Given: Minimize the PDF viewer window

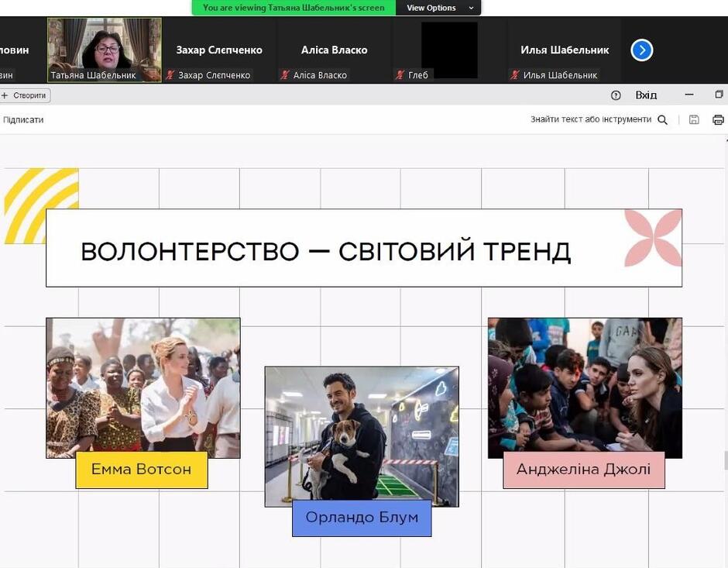Looking at the screenshot, I should [689, 95].
